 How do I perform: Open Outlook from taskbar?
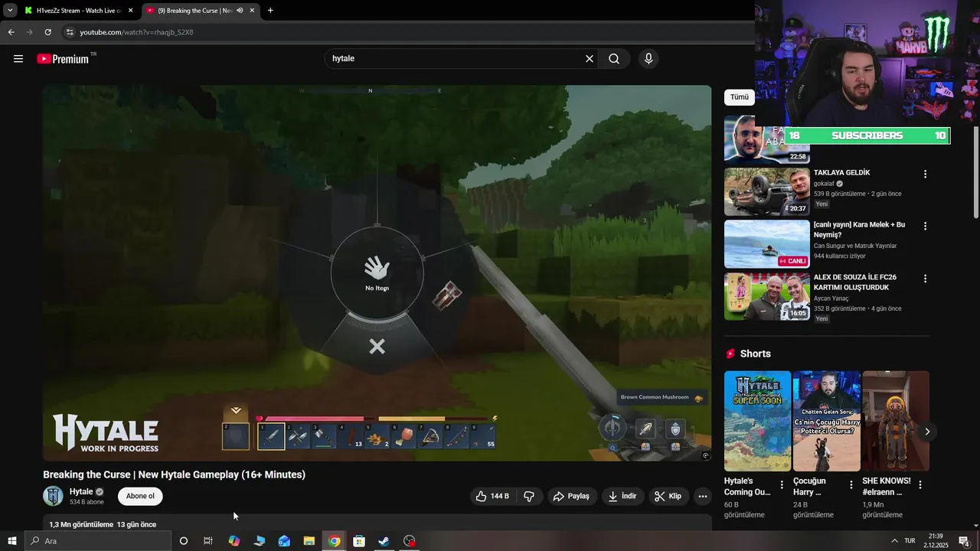[x=284, y=541]
